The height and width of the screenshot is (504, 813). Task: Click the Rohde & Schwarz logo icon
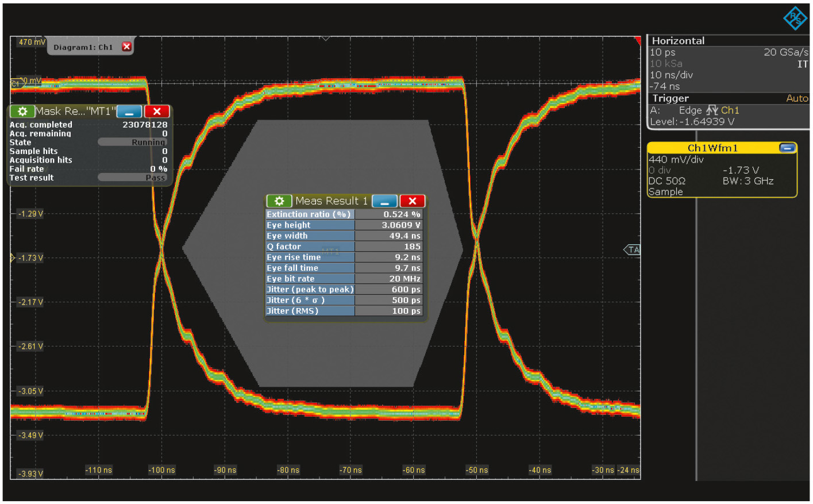[x=795, y=18]
